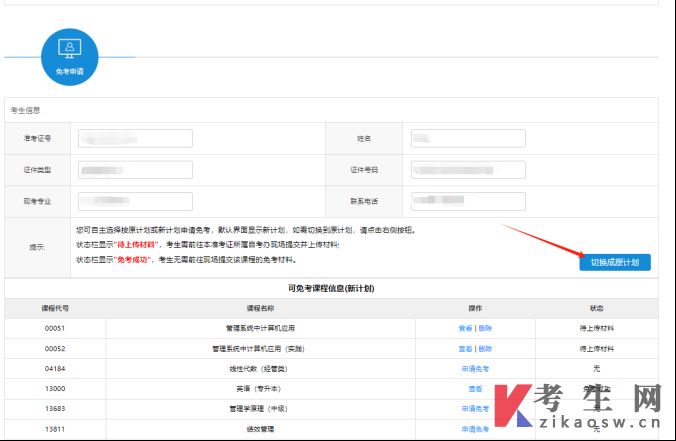Click 删除 link for course 00051
The height and width of the screenshot is (441, 676).
(485, 328)
